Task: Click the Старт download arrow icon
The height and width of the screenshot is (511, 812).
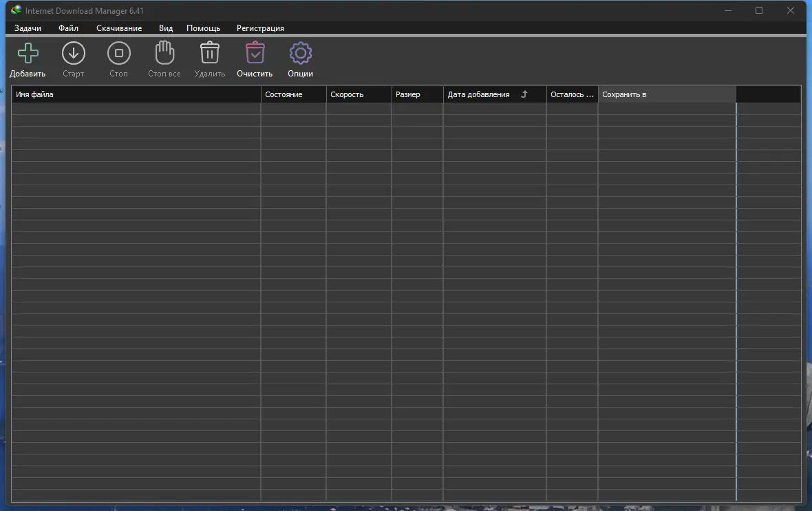Action: pos(74,53)
